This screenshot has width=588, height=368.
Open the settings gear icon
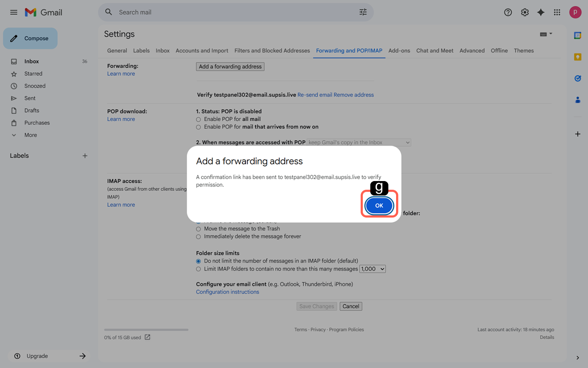(525, 13)
